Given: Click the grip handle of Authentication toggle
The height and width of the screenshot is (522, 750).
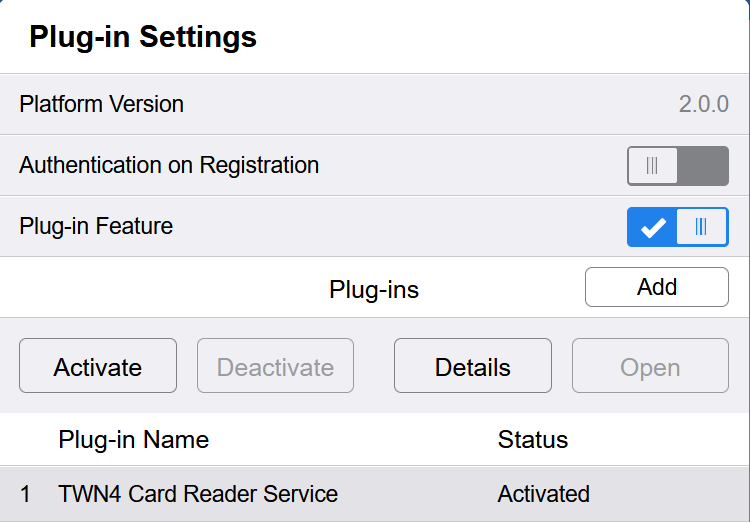Looking at the screenshot, I should pyautogui.click(x=653, y=166).
